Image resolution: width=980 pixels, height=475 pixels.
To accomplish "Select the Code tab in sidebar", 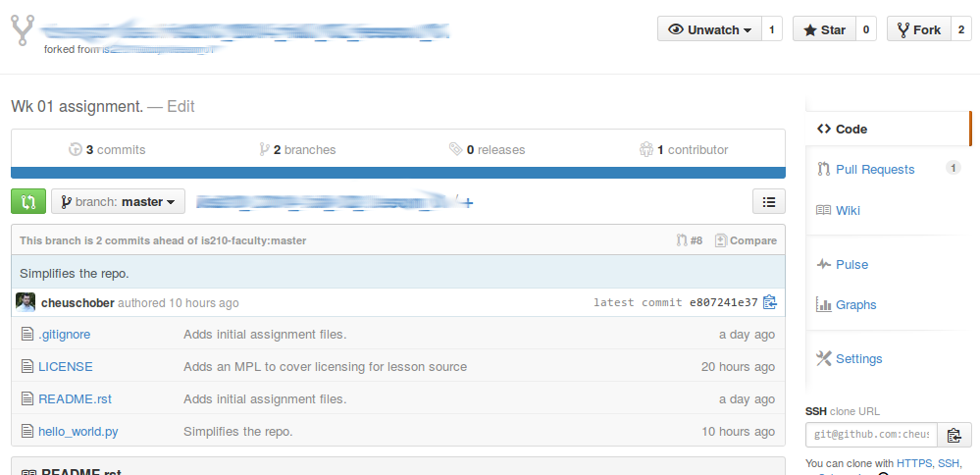I will point(888,129).
